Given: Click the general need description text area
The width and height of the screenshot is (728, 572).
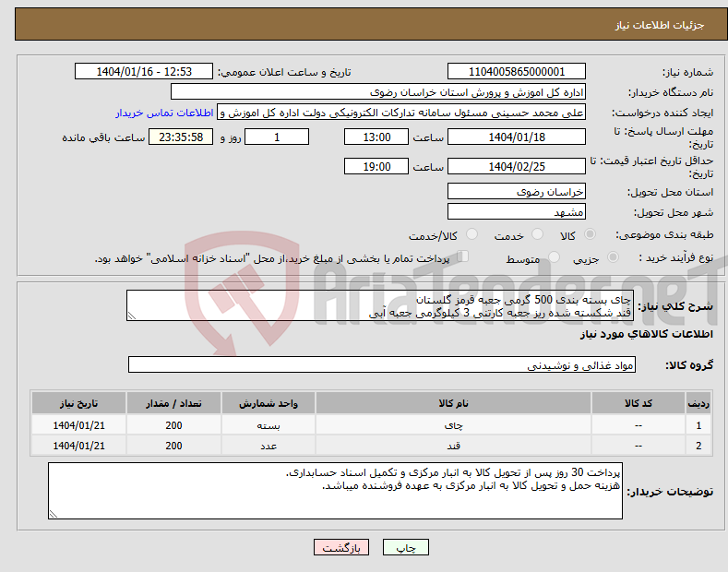Looking at the screenshot, I should 380,305.
